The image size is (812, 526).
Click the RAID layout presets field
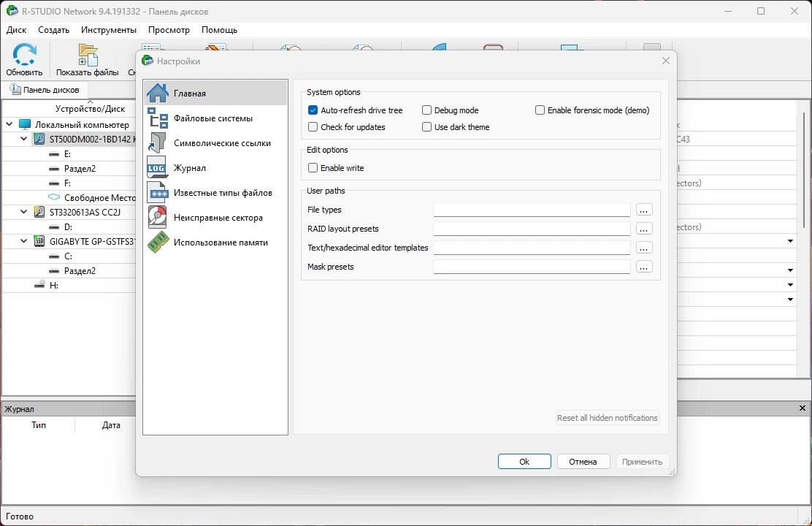[532, 229]
